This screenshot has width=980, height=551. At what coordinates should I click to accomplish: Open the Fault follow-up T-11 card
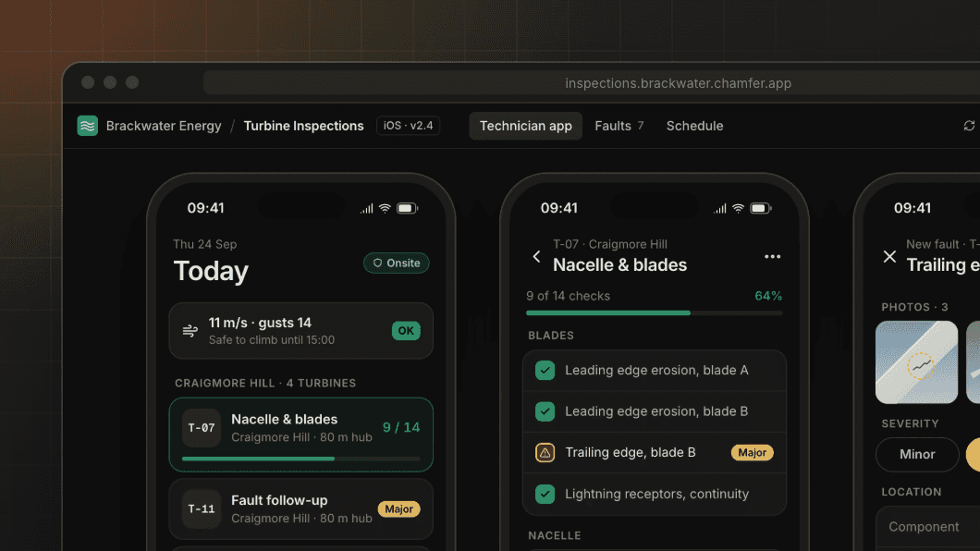pyautogui.click(x=300, y=509)
